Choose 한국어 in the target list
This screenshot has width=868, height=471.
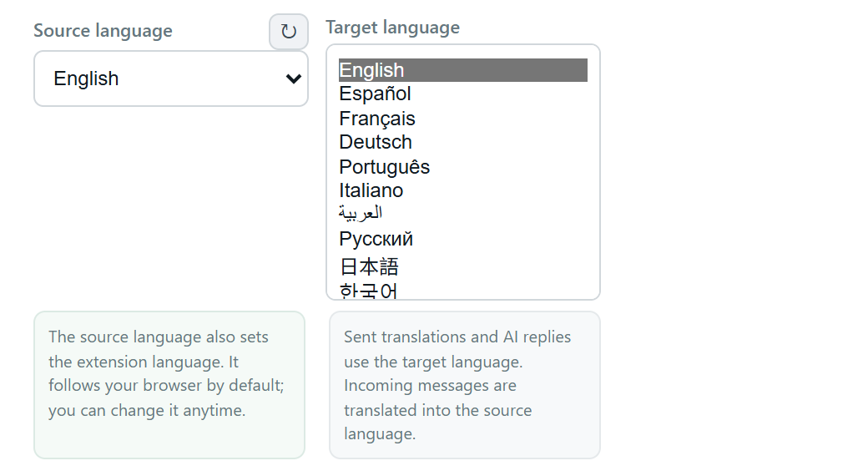coord(462,290)
